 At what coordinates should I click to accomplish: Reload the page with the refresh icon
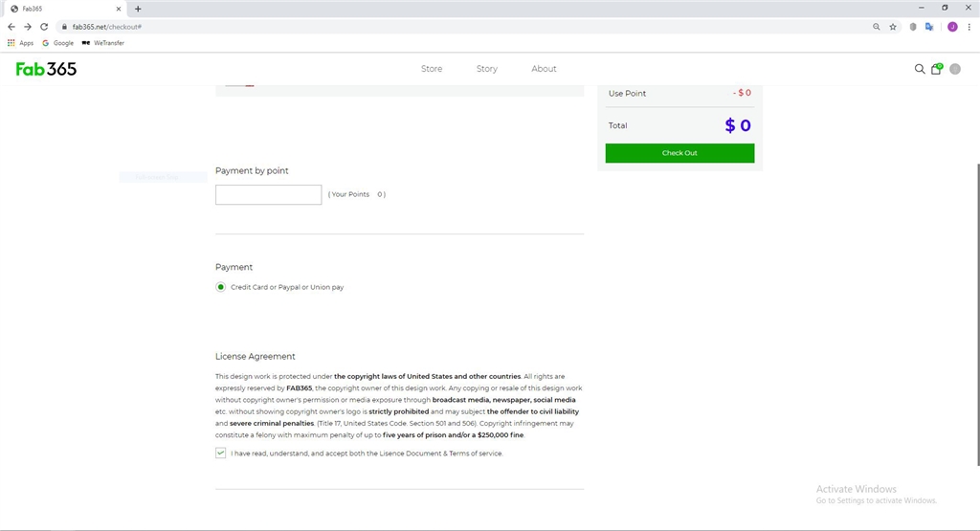coord(44,27)
